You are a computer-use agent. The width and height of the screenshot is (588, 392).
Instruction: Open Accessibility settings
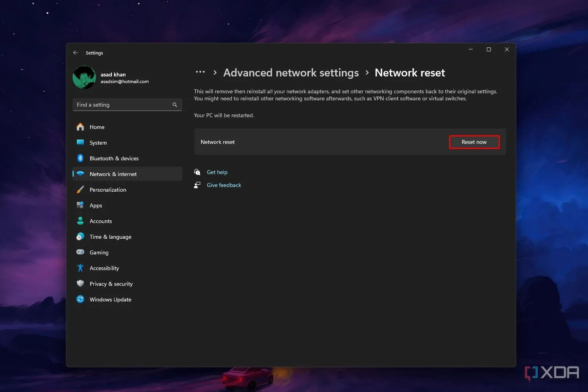[104, 268]
